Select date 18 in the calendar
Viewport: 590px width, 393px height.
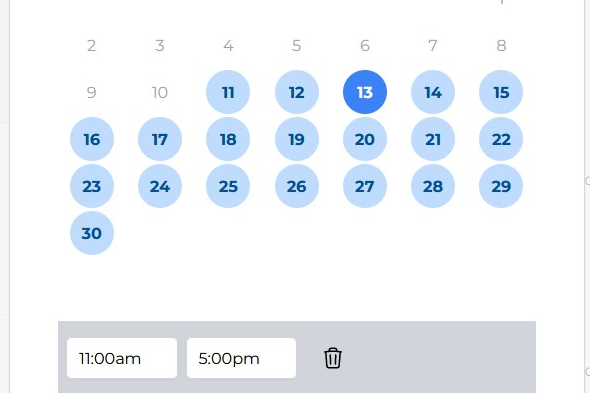228,139
